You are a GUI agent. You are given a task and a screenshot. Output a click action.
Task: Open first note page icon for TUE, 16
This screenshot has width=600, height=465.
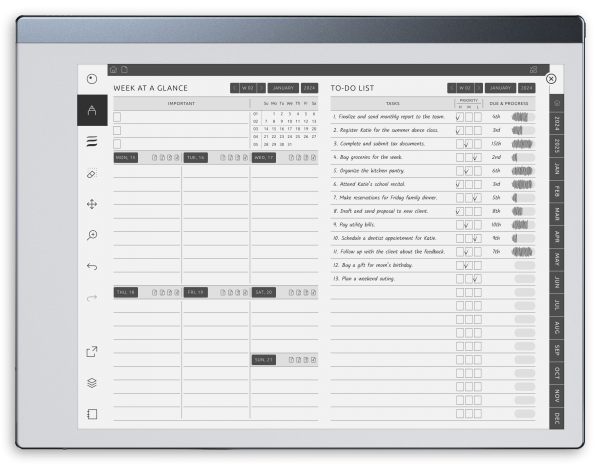[223, 158]
